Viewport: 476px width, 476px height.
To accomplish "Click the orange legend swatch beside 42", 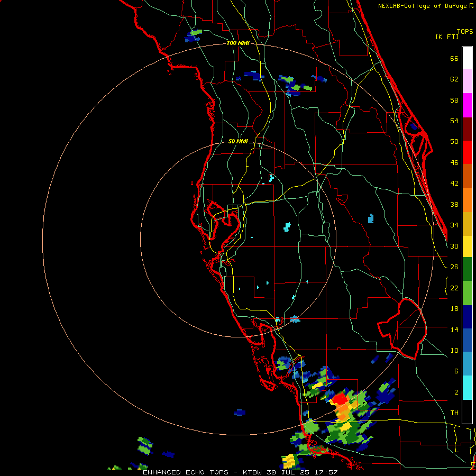I will (x=467, y=200).
